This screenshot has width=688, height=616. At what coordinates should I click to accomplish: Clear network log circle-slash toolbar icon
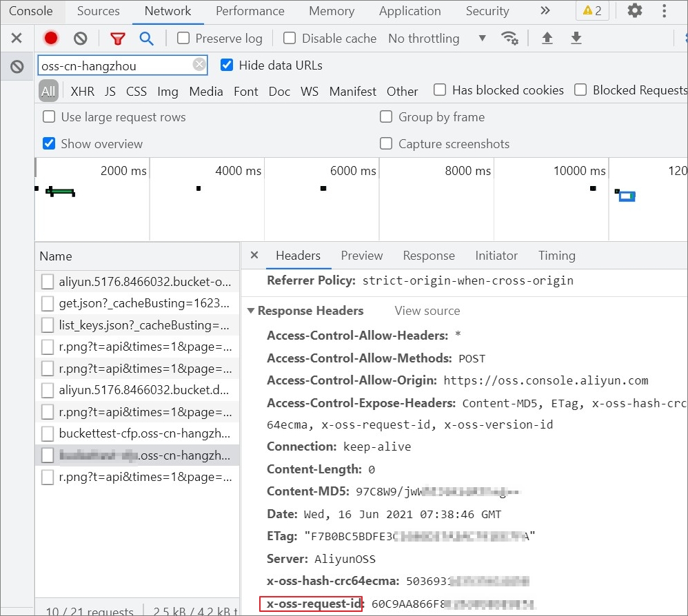80,39
